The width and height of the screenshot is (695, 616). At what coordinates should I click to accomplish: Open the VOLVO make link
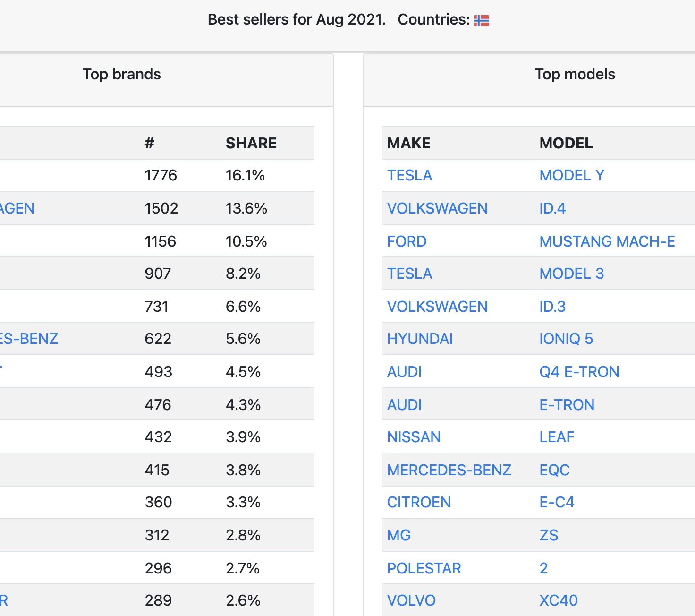pos(411,600)
